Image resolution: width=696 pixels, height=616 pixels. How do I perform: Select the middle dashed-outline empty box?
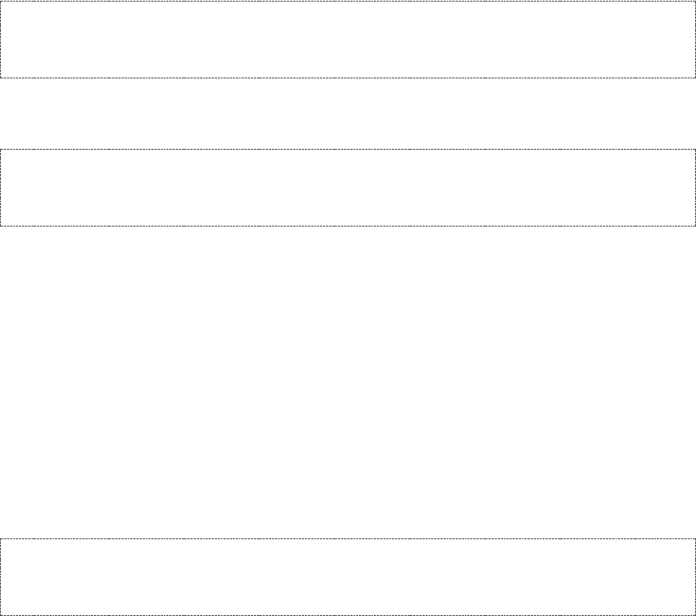348,188
